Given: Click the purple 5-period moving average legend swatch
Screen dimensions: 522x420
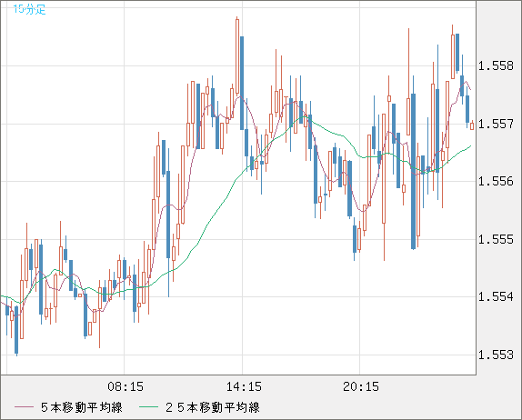Looking at the screenshot, I should 24,407.
